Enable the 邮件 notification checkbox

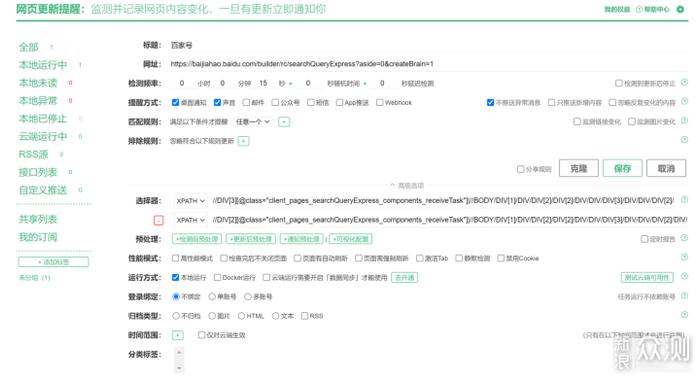[246, 103]
